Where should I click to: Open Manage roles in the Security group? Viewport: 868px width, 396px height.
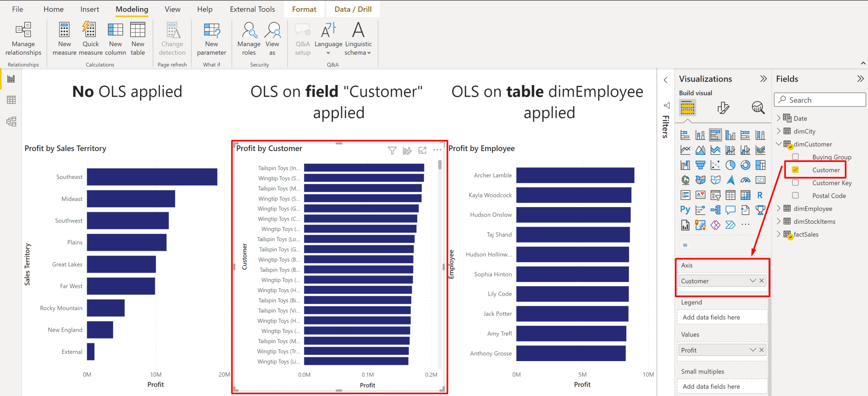[x=249, y=37]
